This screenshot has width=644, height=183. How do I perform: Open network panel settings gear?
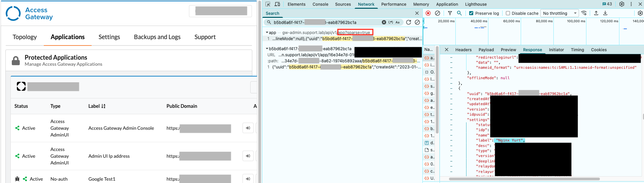pos(640,13)
